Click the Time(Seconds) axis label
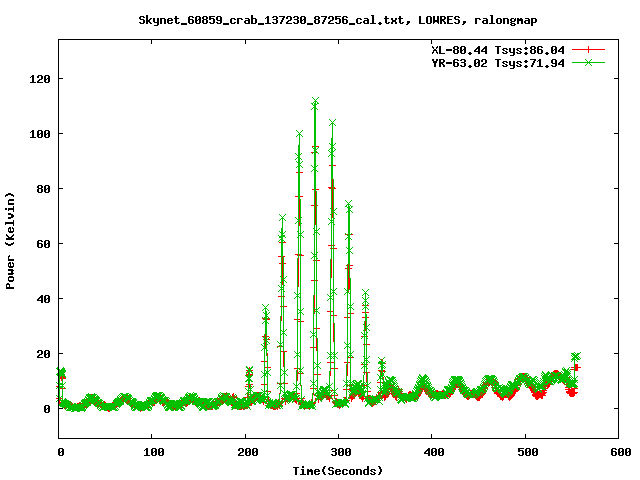This screenshot has width=640, height=480. point(338,471)
